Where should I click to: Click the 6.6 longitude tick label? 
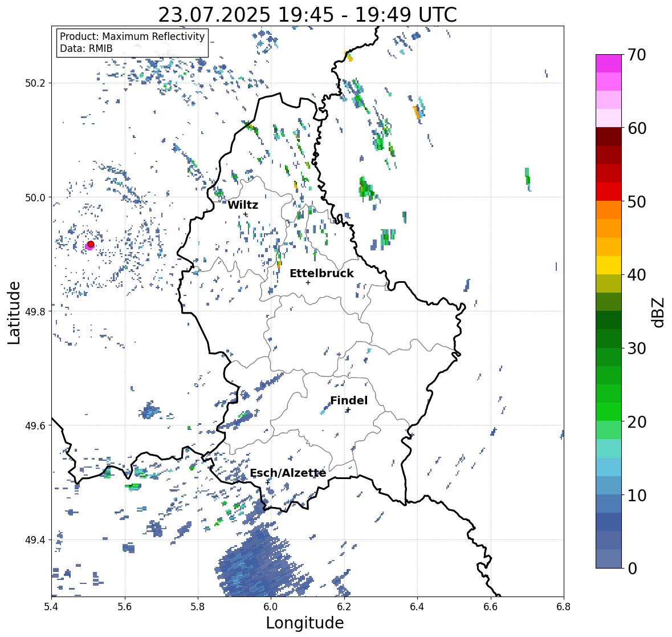(x=491, y=607)
